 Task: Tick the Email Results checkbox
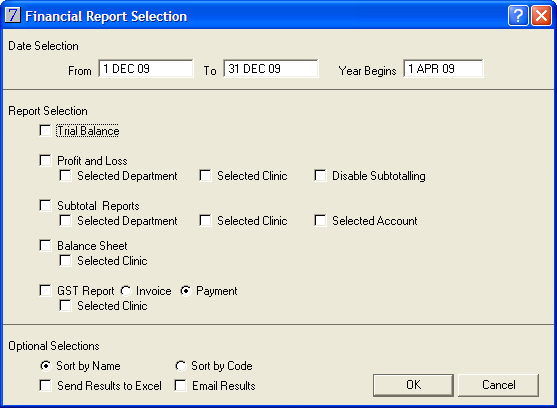click(x=180, y=385)
